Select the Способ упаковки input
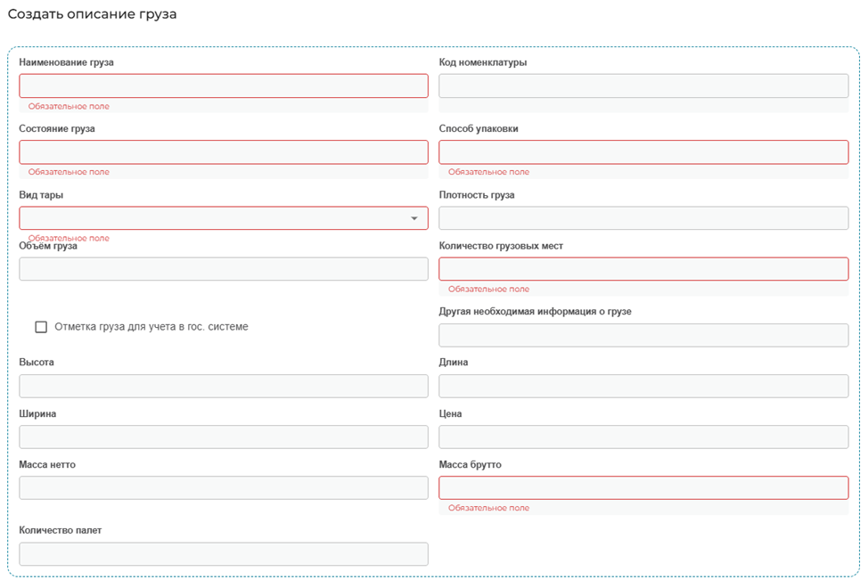Viewport: 868px width, 588px height. (x=643, y=151)
